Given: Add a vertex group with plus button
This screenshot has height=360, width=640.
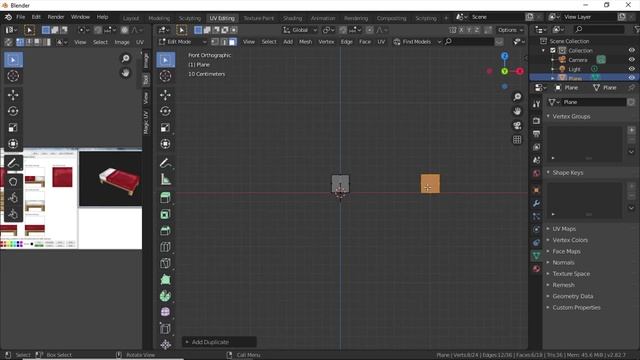Looking at the screenshot, I should [631, 130].
